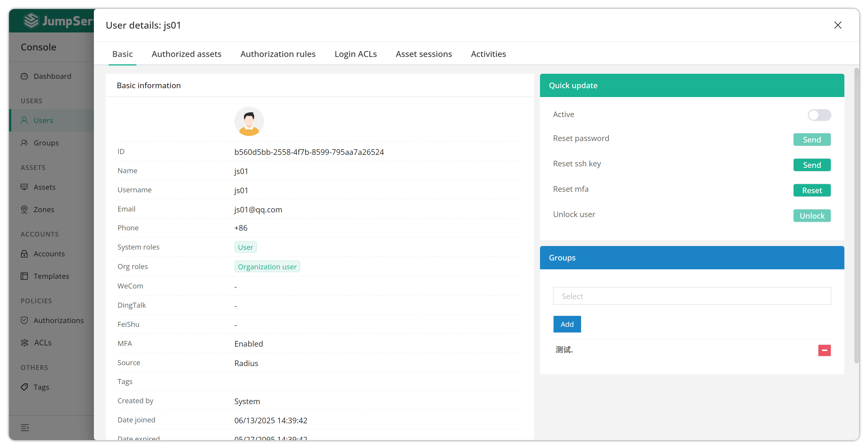Viewport: 868px width, 446px height.
Task: Click the blue Add group button
Action: pos(567,324)
